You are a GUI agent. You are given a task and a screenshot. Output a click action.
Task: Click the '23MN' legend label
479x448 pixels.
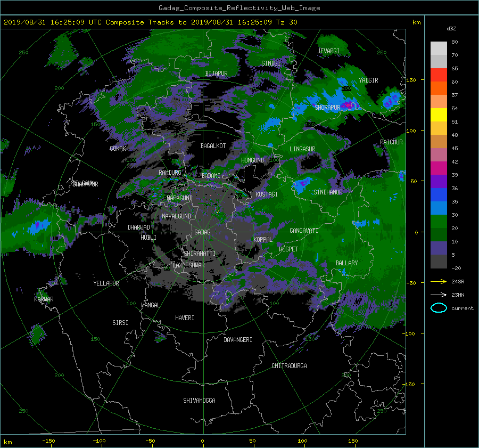coord(458,295)
